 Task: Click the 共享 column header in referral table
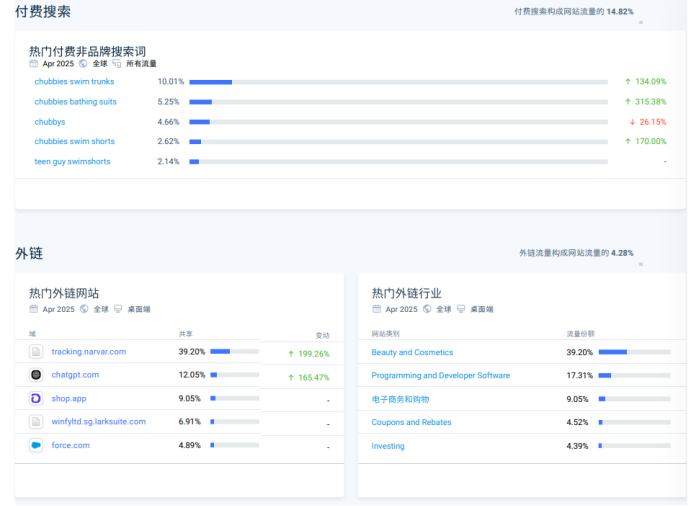tap(186, 334)
